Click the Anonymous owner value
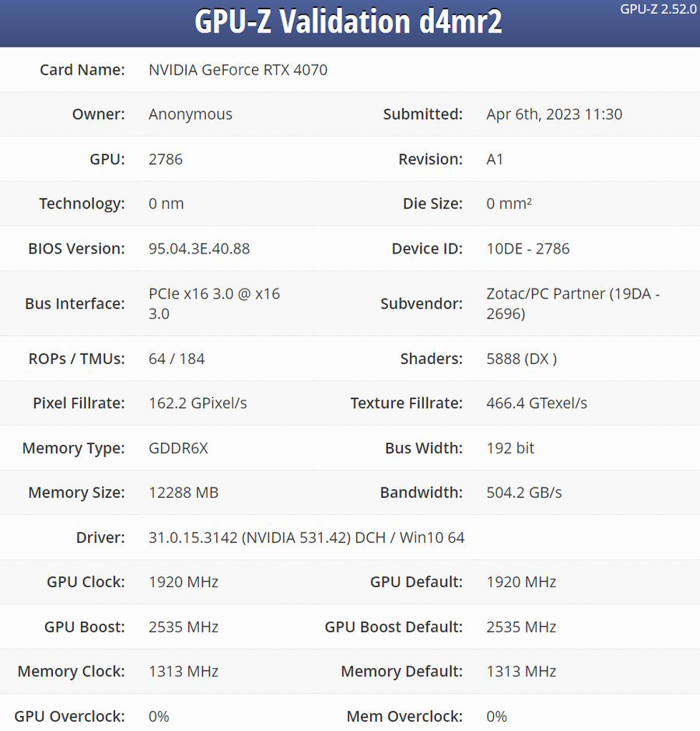Image resolution: width=700 pixels, height=731 pixels. click(191, 114)
